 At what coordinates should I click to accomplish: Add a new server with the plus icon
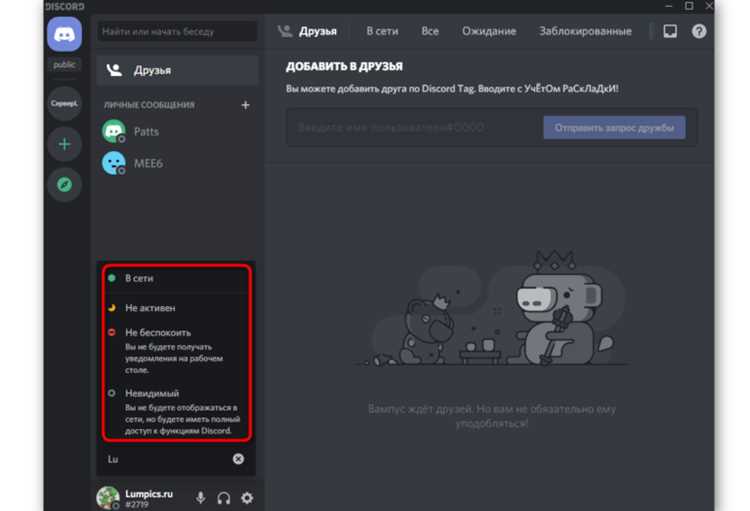point(65,144)
